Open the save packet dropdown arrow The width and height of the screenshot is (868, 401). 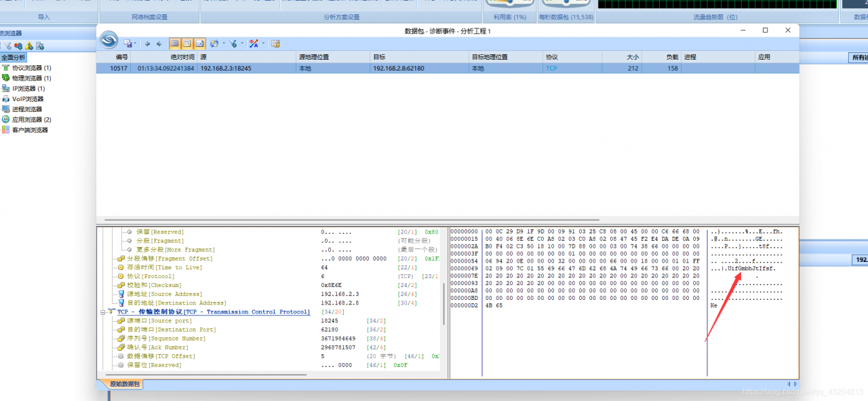tap(135, 43)
